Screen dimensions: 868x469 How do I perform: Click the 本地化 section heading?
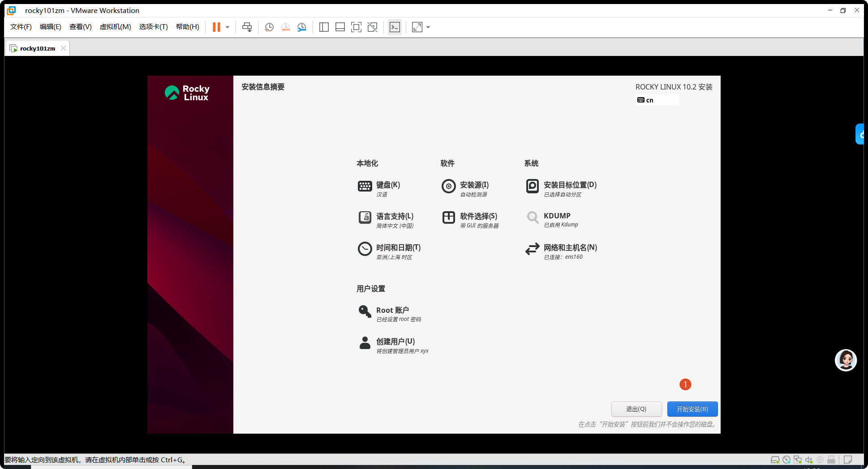367,163
